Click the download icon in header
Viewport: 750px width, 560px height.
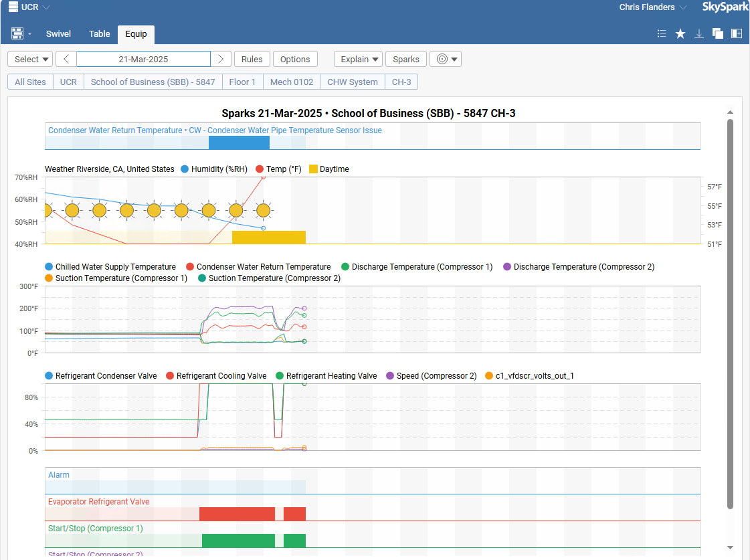699,34
